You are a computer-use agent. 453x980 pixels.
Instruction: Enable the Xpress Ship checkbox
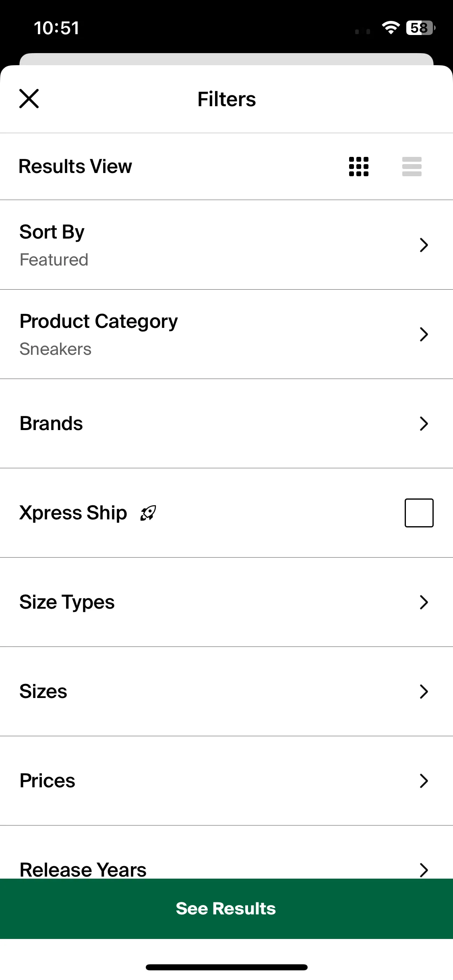tap(419, 513)
